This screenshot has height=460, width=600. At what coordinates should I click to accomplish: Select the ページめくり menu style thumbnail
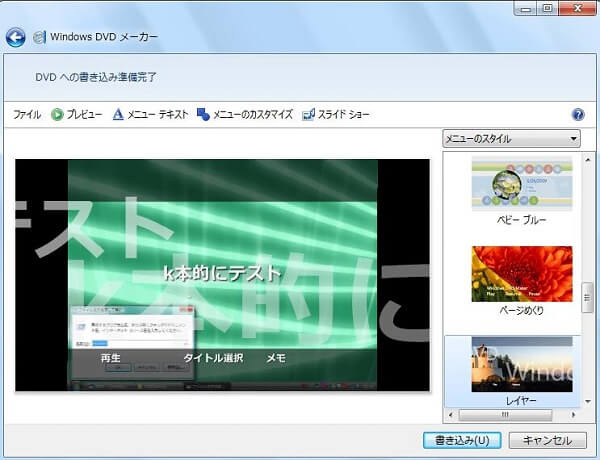[522, 274]
